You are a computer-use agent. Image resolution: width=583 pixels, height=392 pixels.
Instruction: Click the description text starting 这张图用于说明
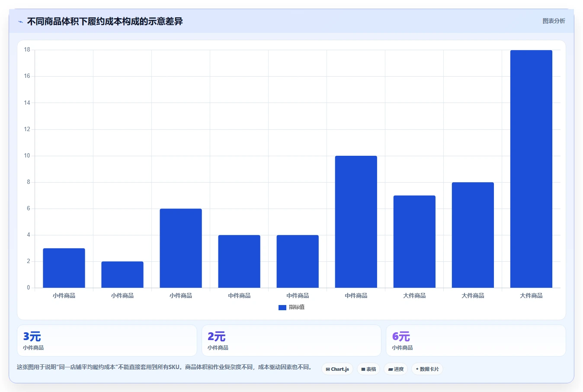pos(164,367)
